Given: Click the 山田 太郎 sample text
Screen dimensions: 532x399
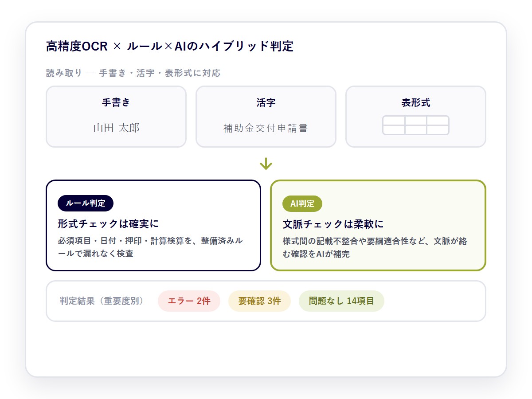Looking at the screenshot, I should pos(116,128).
